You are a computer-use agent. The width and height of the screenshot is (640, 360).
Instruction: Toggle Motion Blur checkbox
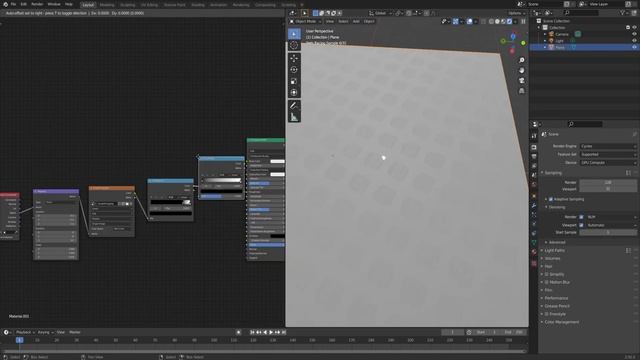547,282
